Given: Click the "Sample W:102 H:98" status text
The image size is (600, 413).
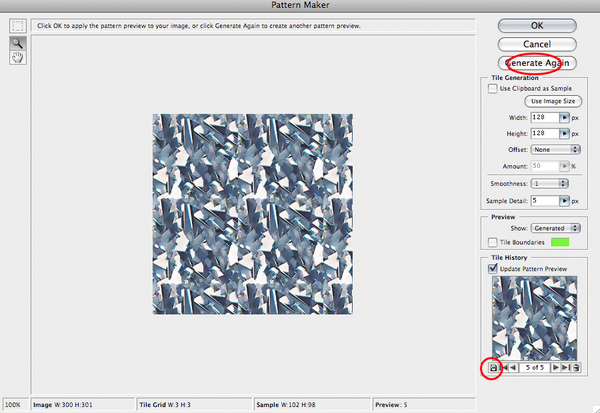Looking at the screenshot, I should 286,405.
